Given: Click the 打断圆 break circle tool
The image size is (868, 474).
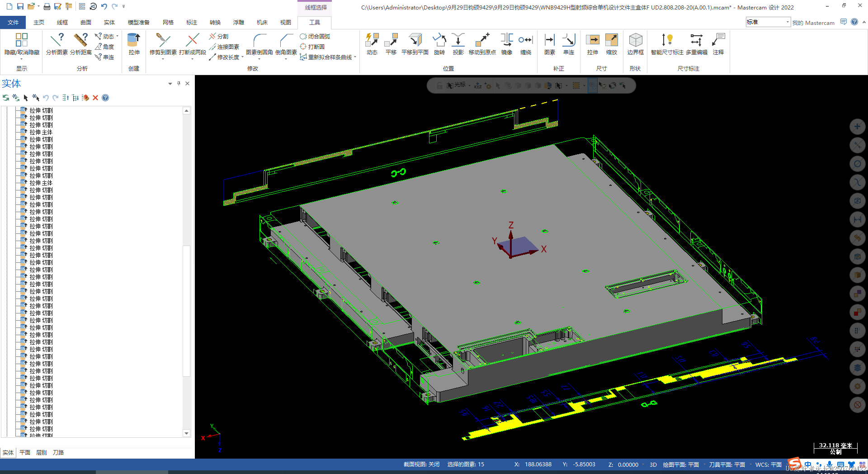Looking at the screenshot, I should (312, 47).
